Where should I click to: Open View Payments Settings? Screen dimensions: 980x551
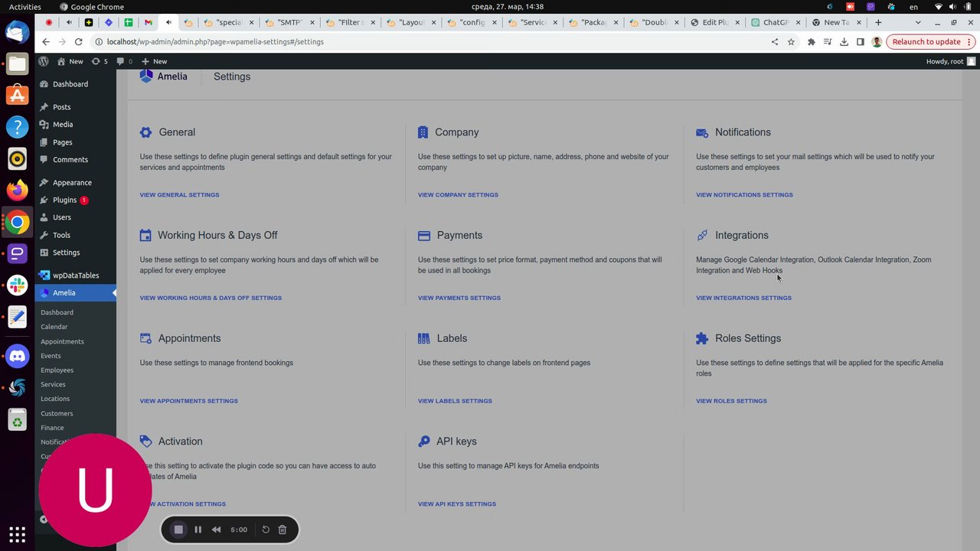[x=459, y=298]
